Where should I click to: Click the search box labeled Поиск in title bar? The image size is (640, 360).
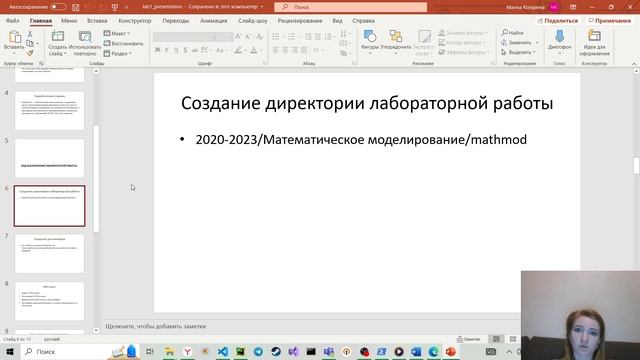click(x=351, y=7)
